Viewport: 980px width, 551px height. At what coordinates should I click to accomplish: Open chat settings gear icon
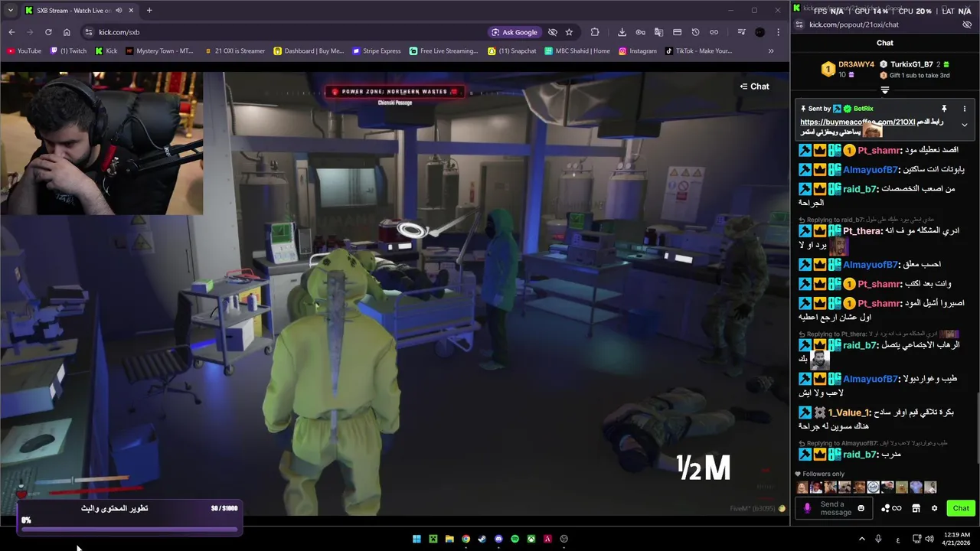coord(934,508)
